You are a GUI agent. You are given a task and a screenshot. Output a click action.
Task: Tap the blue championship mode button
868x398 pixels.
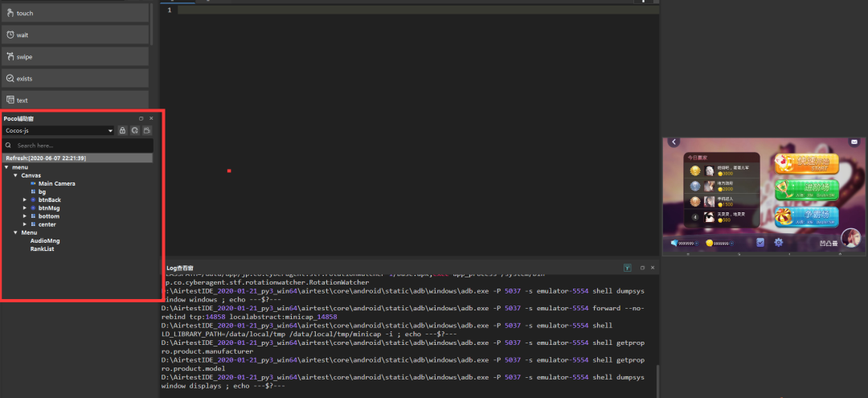coord(807,216)
